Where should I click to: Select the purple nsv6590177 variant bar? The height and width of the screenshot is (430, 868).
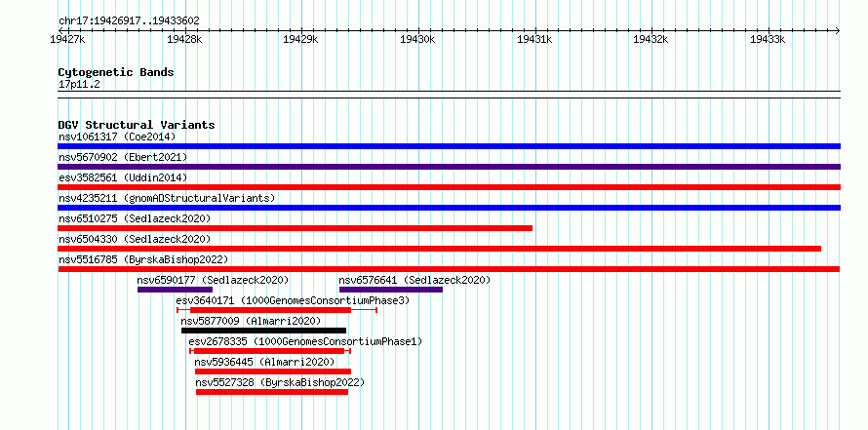point(175,290)
